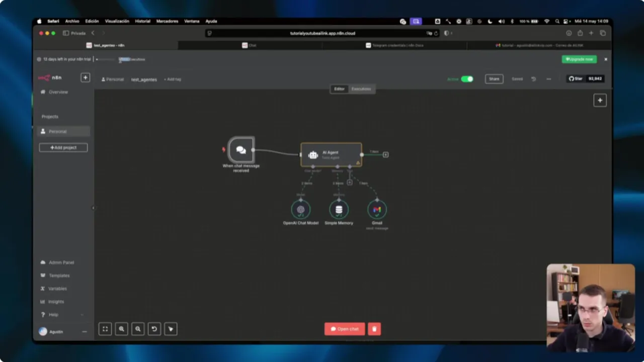Open a new Safari tab
The image size is (644, 362).
pyautogui.click(x=591, y=33)
